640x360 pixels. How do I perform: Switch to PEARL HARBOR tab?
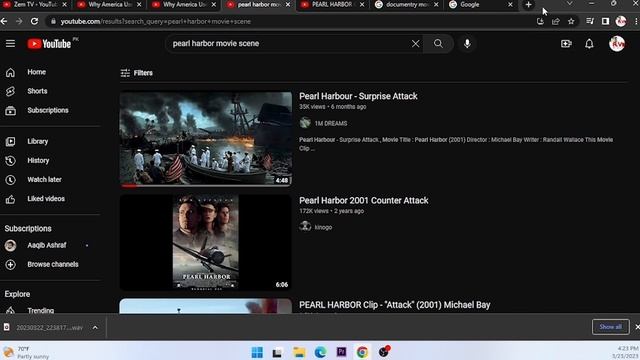point(331,4)
